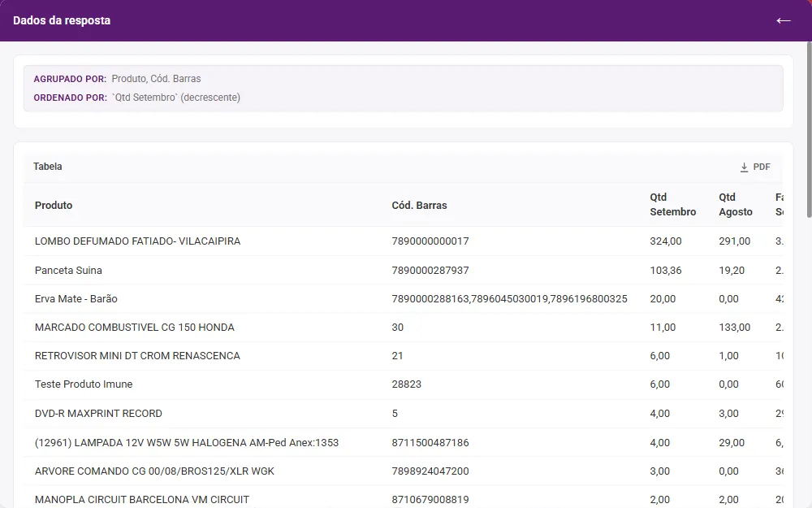The image size is (812, 508).
Task: Click the 133,00 Qtd Agosto value
Action: [x=734, y=327]
